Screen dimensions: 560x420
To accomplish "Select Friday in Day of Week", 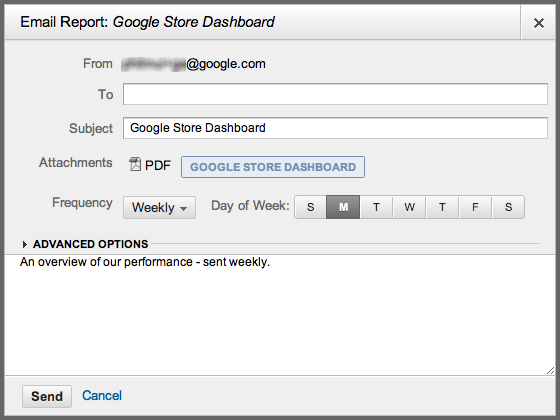I will click(x=475, y=207).
